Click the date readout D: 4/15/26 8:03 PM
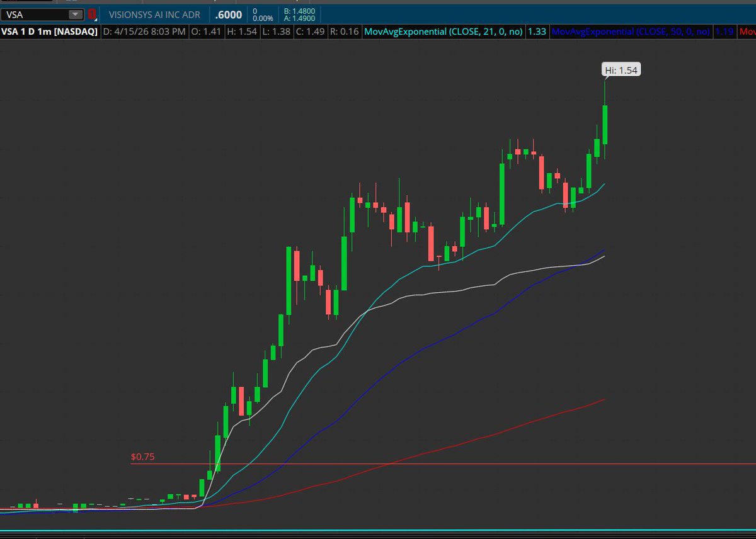This screenshot has width=756, height=539. coord(144,31)
